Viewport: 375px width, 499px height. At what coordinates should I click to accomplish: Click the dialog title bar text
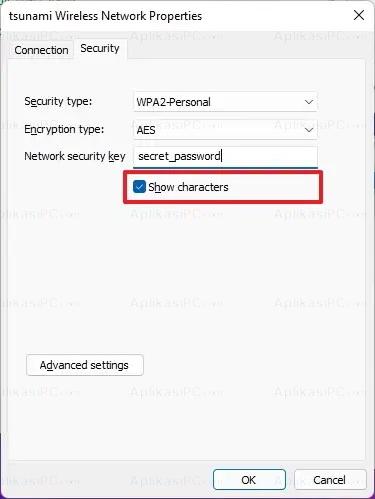click(105, 16)
